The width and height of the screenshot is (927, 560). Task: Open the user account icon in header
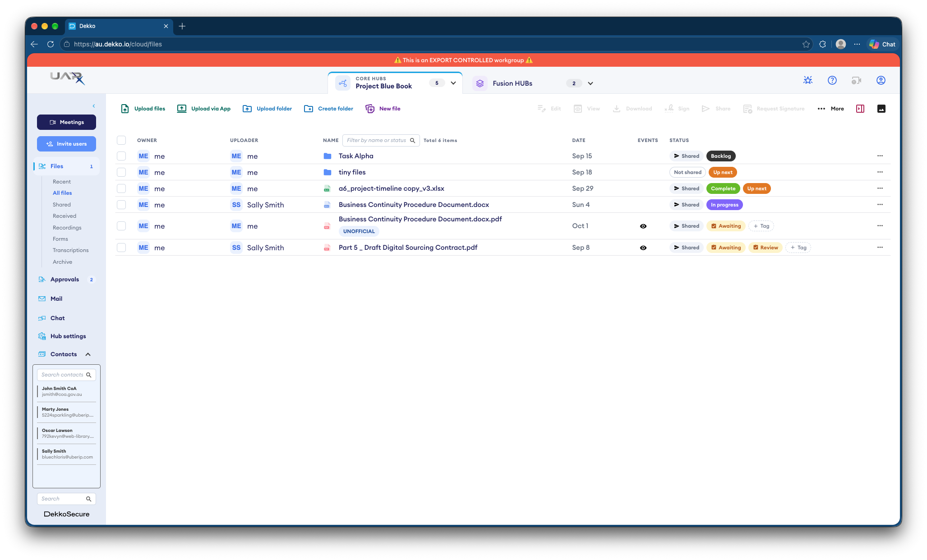881,80
